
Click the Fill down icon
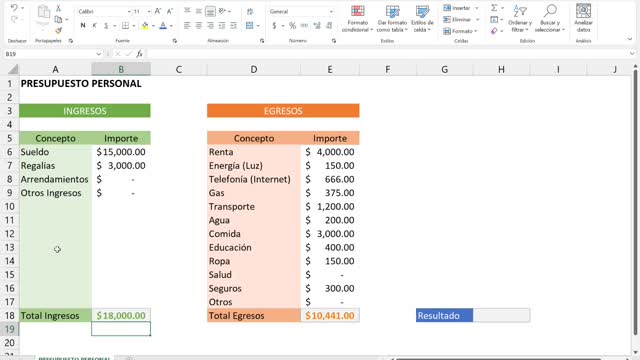click(494, 19)
